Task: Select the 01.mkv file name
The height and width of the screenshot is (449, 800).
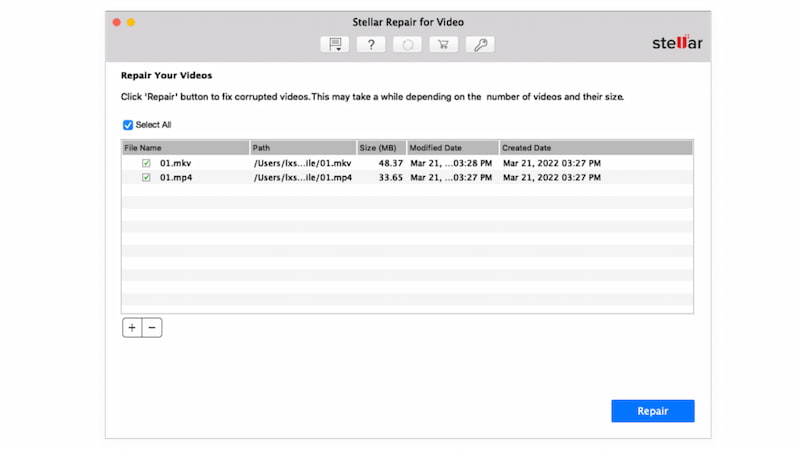Action: click(174, 163)
